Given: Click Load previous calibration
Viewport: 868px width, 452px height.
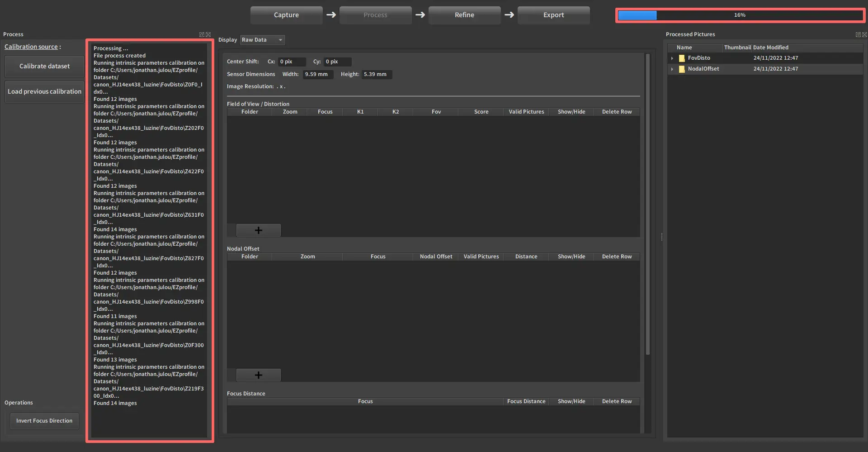Looking at the screenshot, I should coord(44,91).
